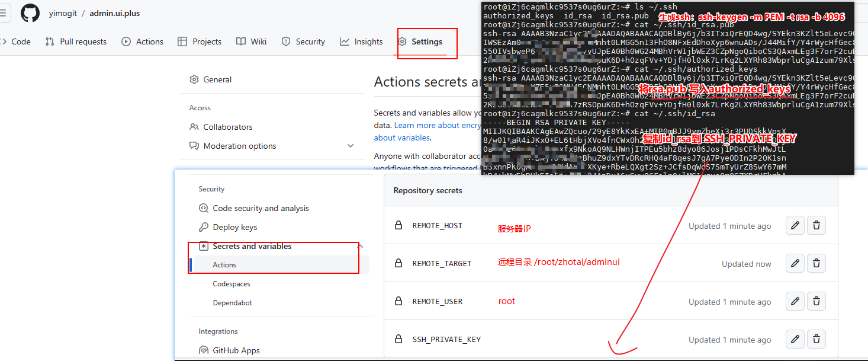Switch to the Actions tab
868x361 pixels.
[142, 41]
